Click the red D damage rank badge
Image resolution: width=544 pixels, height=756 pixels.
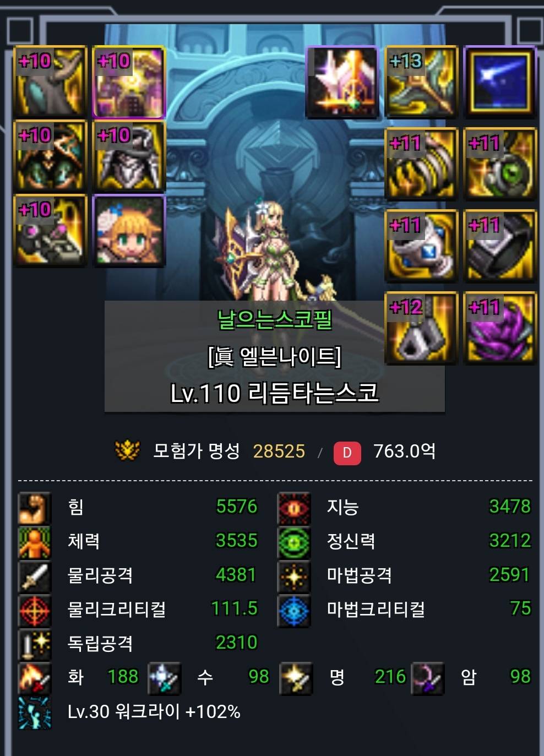click(347, 453)
